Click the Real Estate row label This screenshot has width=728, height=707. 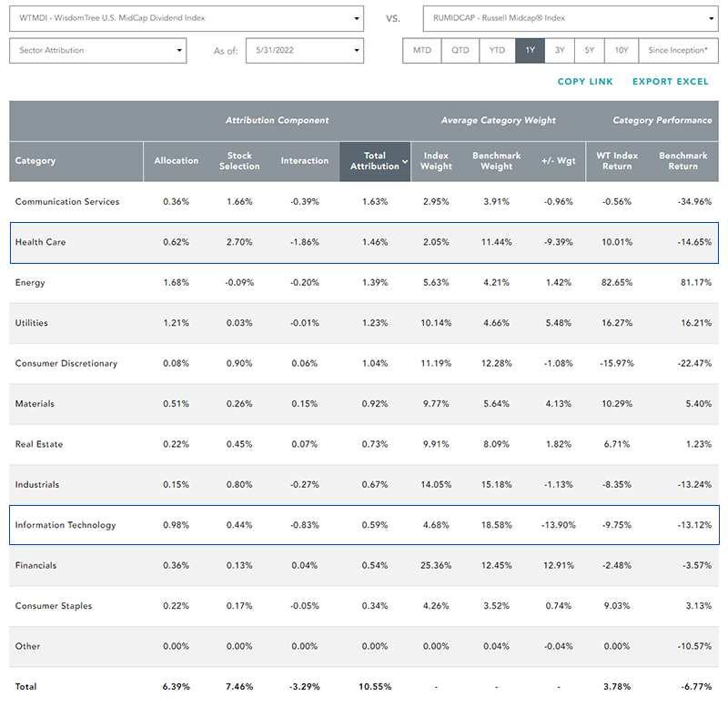point(39,444)
